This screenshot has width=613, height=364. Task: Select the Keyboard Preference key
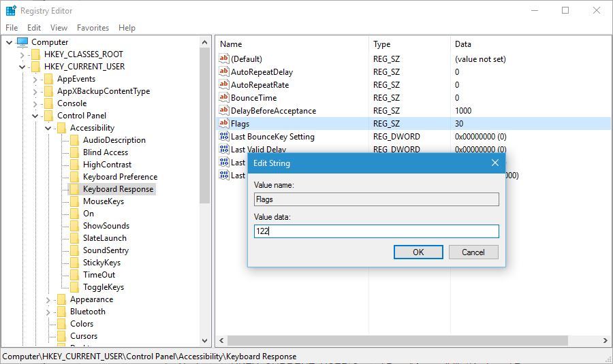coord(120,177)
